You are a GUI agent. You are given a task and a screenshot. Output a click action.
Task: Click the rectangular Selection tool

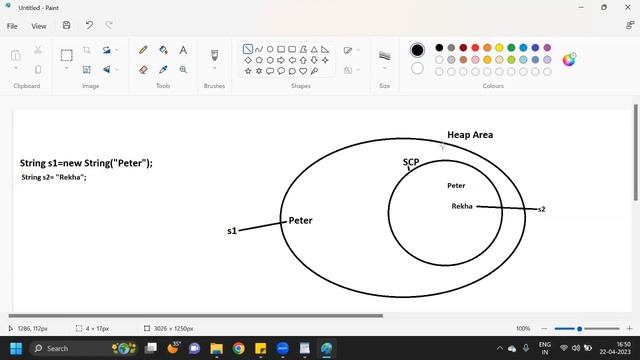click(67, 55)
